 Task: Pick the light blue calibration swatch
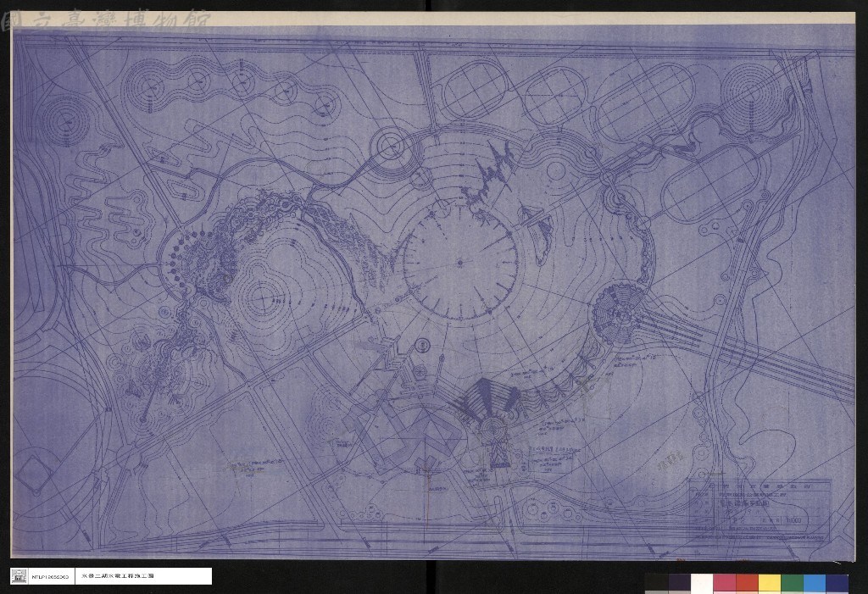pos(815,584)
